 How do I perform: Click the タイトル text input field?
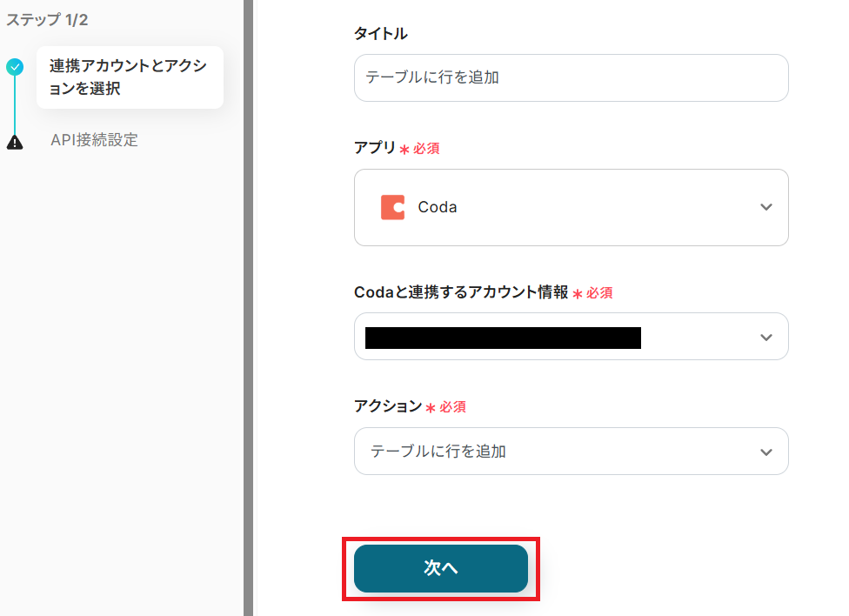pos(571,77)
